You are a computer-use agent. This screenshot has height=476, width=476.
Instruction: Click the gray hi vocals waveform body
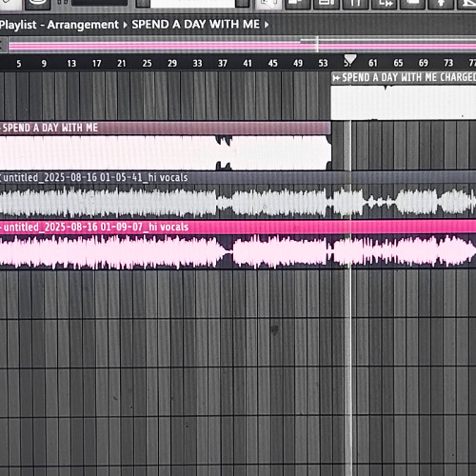(x=238, y=202)
